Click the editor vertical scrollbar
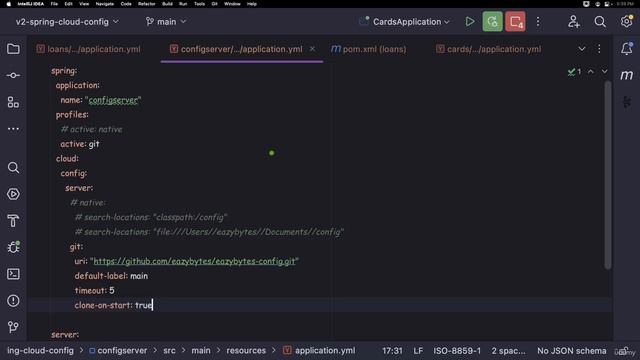Screen dimensions: 640x360 click(x=608, y=175)
